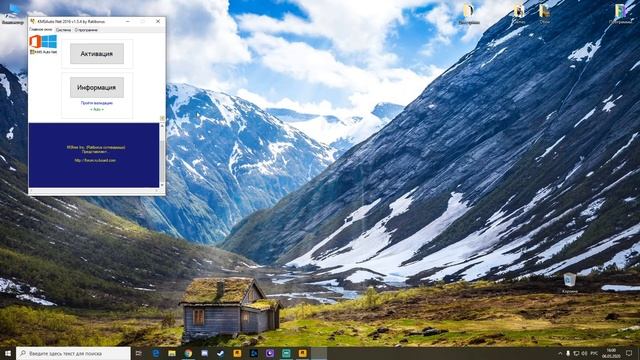Click the Активация button
This screenshot has width=640, height=360.
(97, 53)
